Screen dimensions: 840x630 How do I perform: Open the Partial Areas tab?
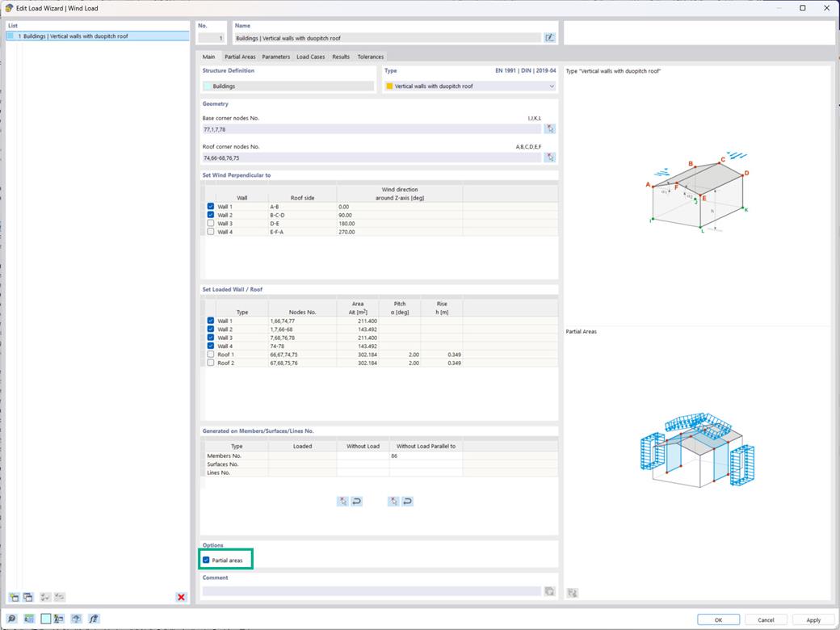coord(239,57)
